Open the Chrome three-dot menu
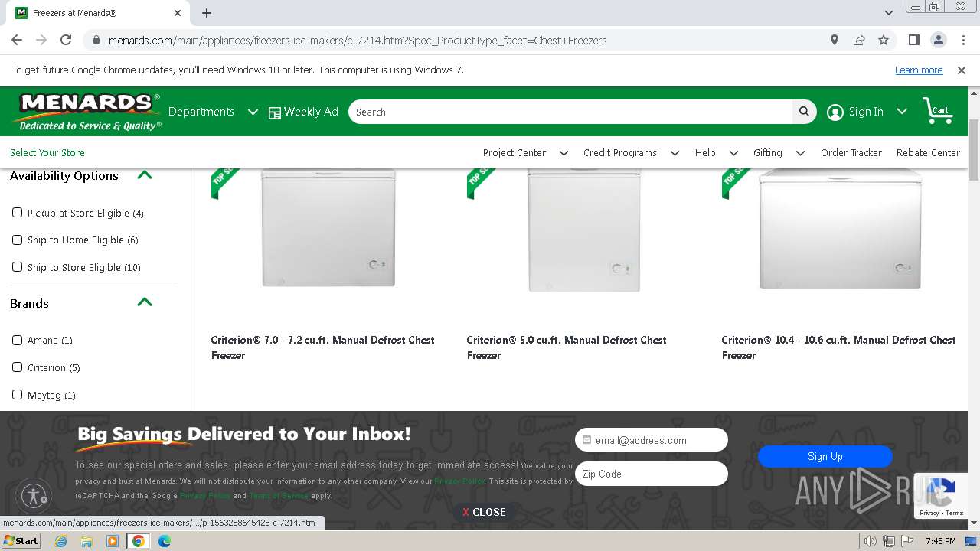The image size is (980, 551). point(962,40)
